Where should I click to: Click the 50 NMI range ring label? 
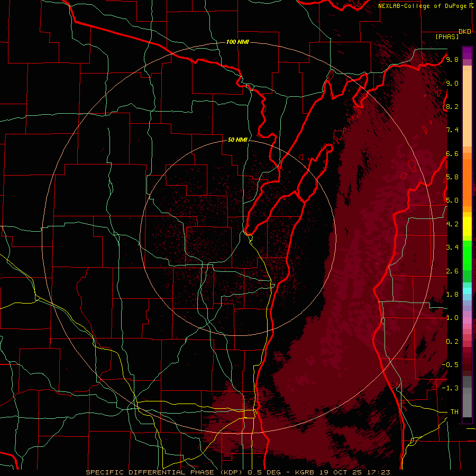pyautogui.click(x=237, y=140)
